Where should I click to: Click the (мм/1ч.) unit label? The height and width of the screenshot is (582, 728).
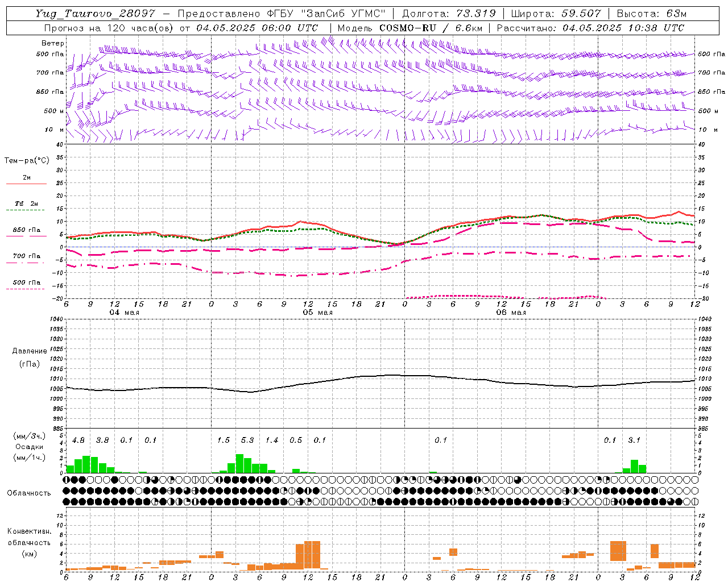(x=29, y=458)
